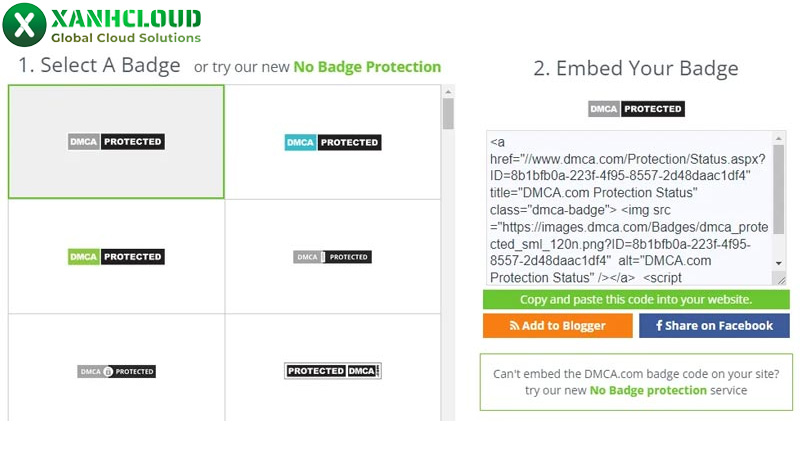Choose the green DMCA Protected badge
Viewport: 800px width, 464px height.
click(116, 257)
